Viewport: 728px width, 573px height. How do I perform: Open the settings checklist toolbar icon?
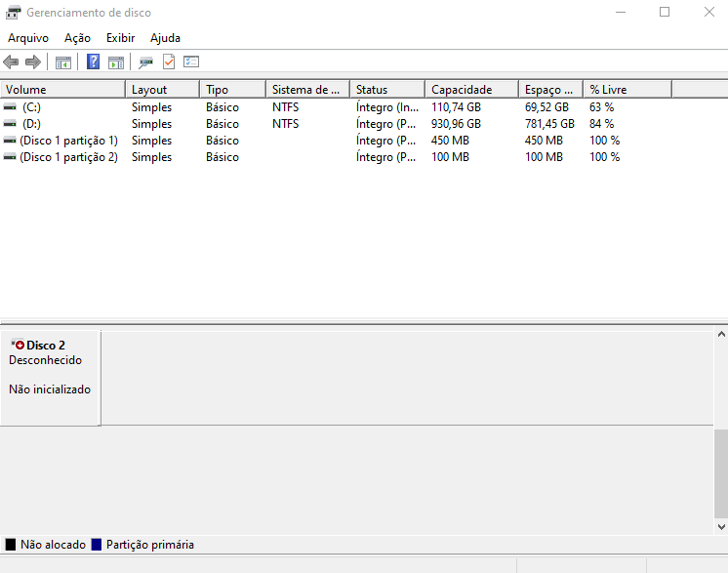191,61
